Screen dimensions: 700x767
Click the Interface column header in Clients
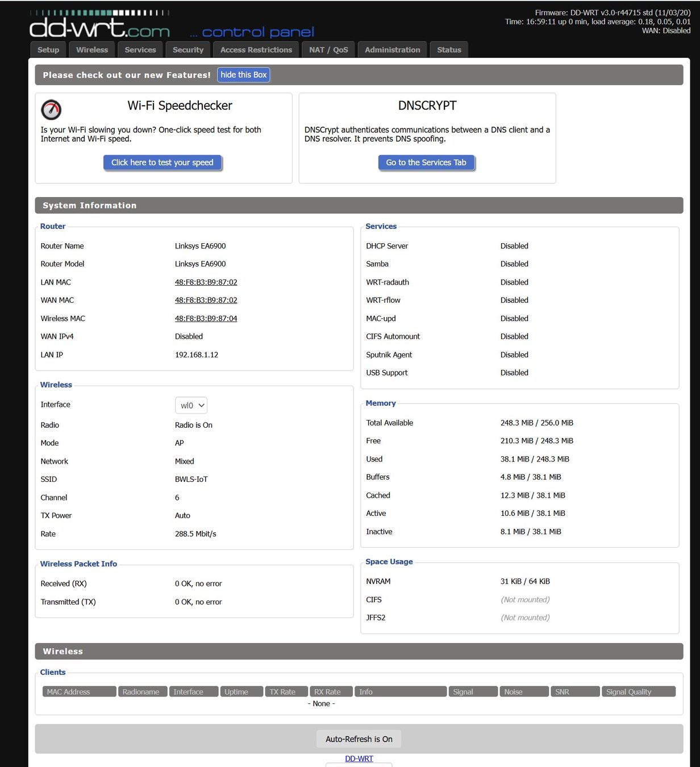click(194, 691)
